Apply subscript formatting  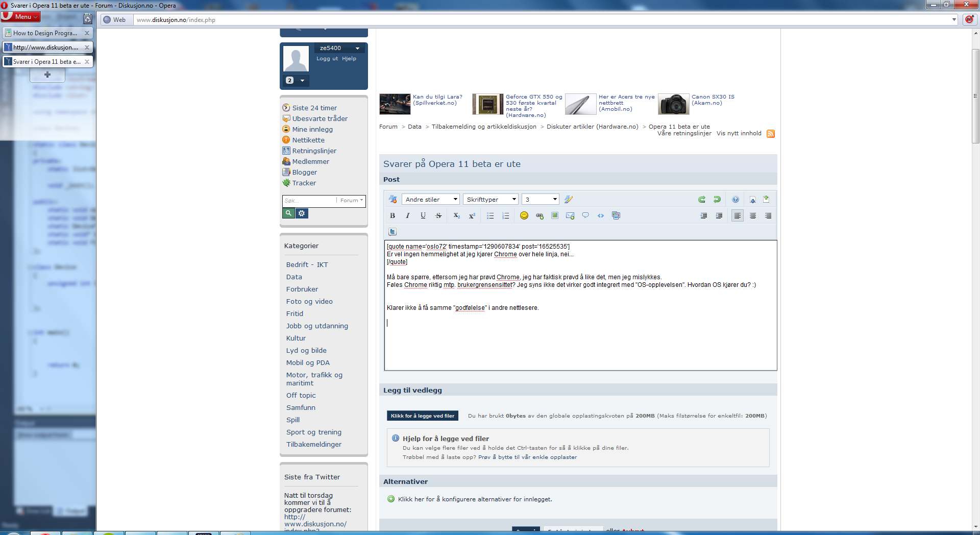click(457, 216)
